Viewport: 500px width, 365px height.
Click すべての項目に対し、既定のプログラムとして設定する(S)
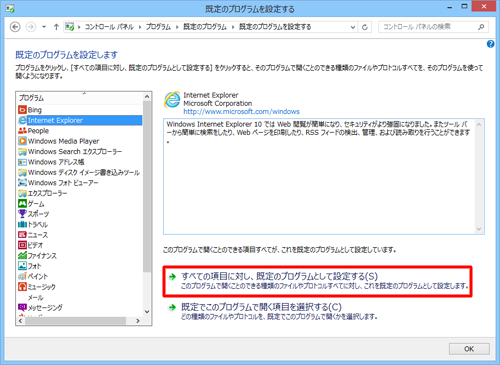point(279,276)
